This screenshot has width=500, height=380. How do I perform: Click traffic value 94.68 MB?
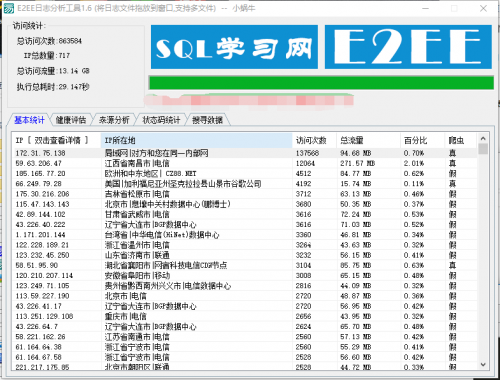tap(355, 153)
